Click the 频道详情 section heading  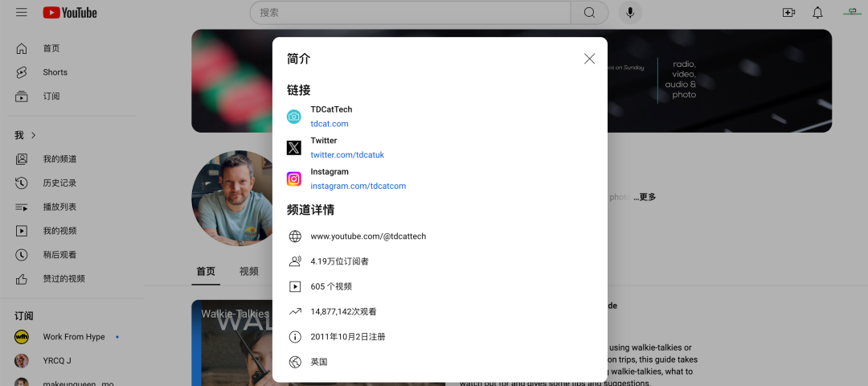[310, 211]
